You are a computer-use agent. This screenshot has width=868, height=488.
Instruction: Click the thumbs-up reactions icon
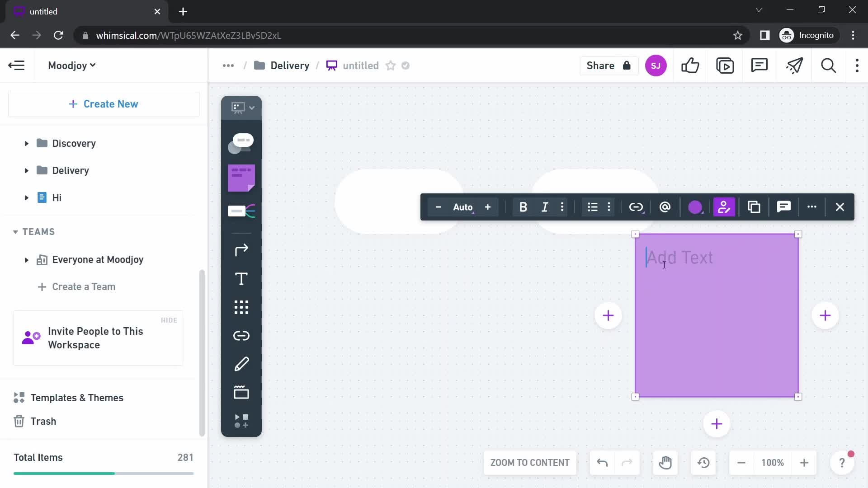click(690, 66)
